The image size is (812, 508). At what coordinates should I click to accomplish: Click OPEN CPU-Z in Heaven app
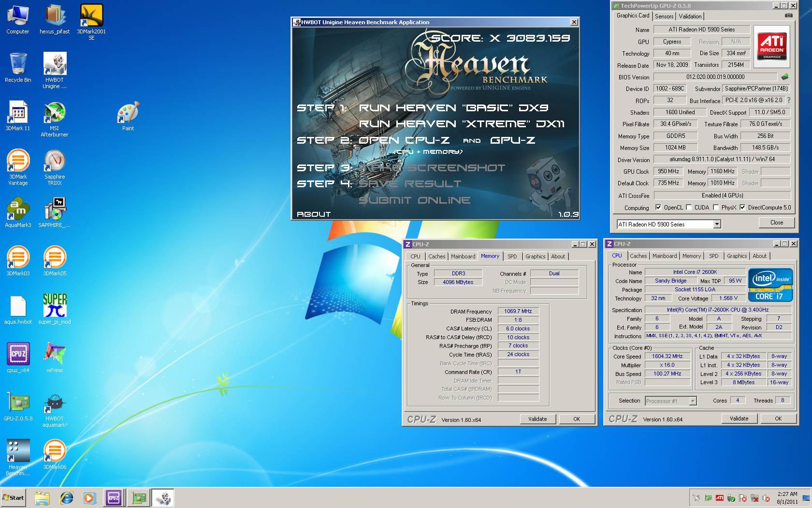coord(404,140)
